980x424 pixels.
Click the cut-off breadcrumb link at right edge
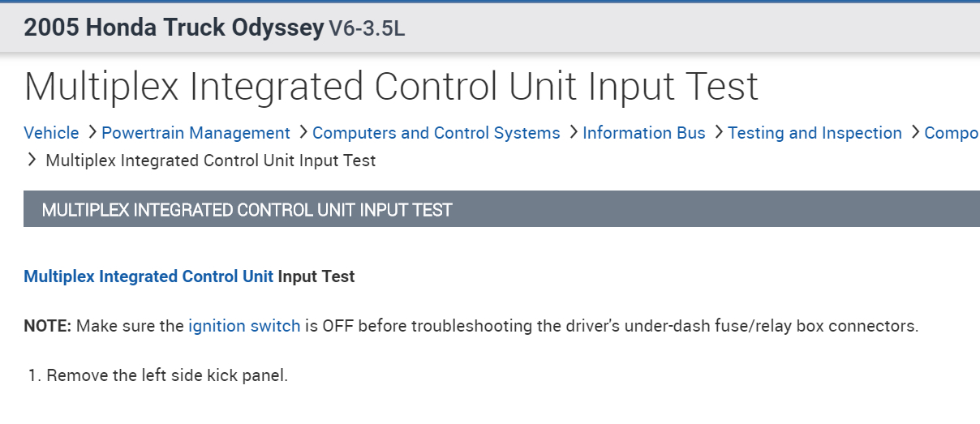click(952, 133)
